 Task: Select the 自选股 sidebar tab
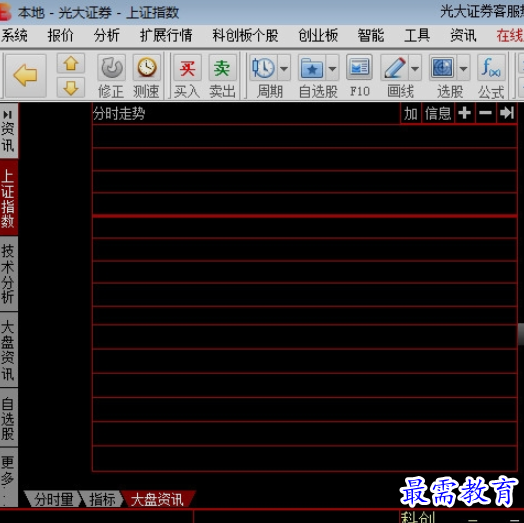pos(8,417)
